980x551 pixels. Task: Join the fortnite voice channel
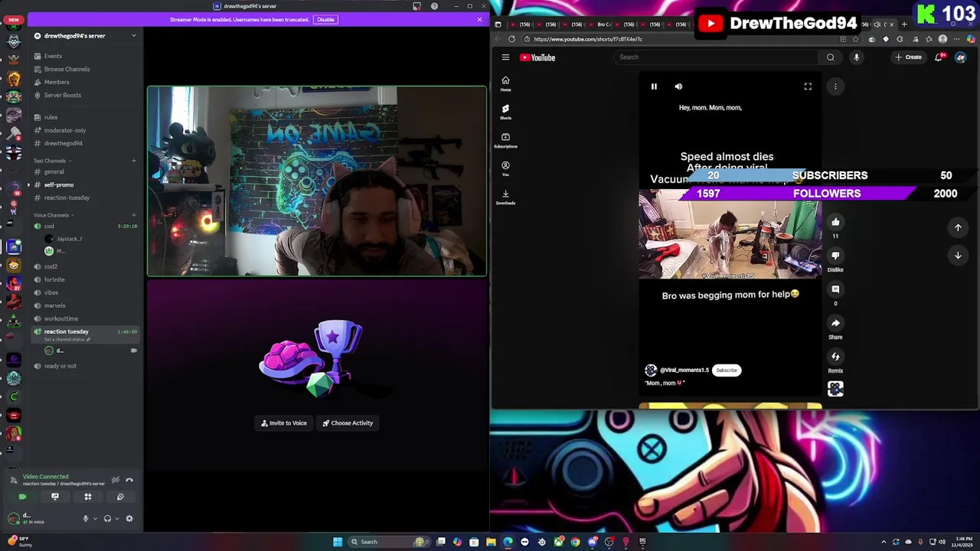coord(54,279)
